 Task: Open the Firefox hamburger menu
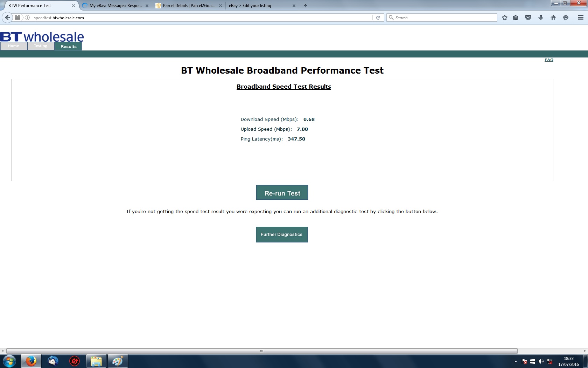pyautogui.click(x=581, y=18)
